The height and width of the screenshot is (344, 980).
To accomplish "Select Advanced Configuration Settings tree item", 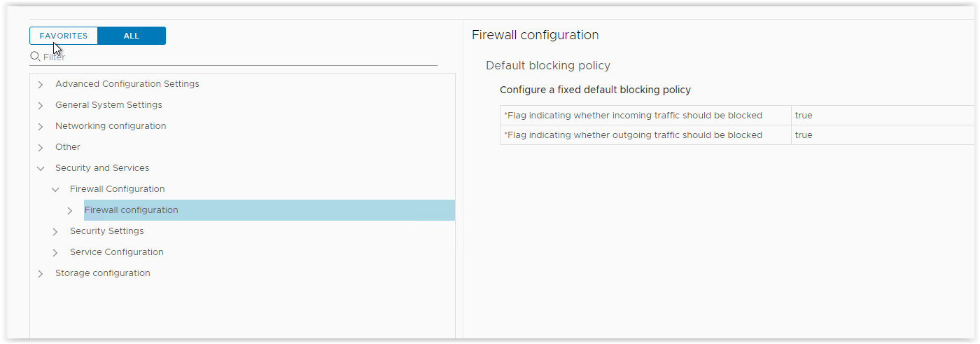I will pyautogui.click(x=127, y=84).
